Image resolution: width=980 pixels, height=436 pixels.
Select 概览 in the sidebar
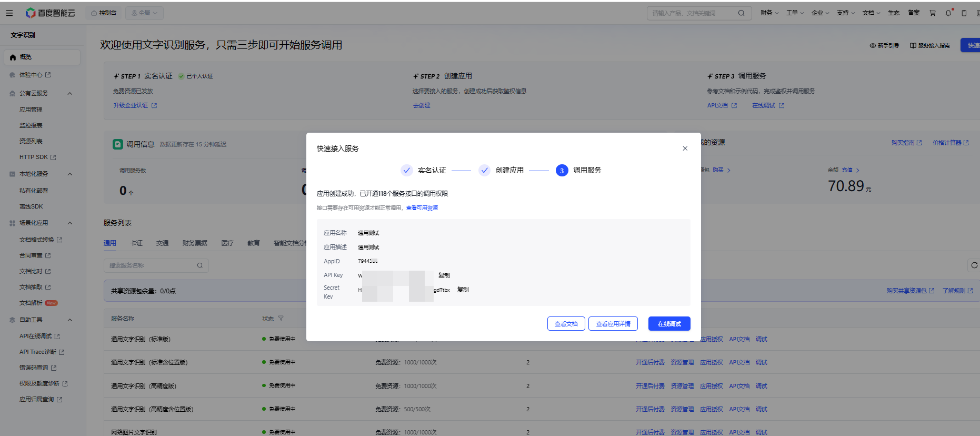tap(42, 57)
